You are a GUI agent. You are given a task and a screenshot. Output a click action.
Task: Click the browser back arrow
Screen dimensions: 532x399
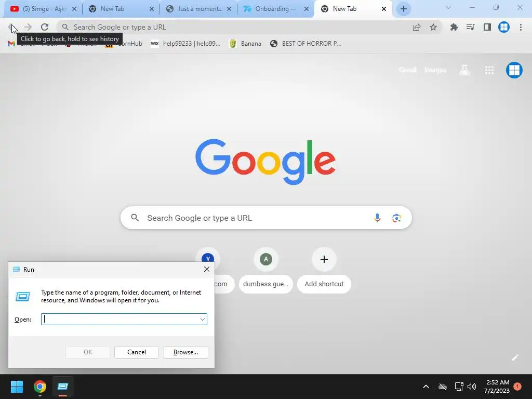pyautogui.click(x=11, y=27)
